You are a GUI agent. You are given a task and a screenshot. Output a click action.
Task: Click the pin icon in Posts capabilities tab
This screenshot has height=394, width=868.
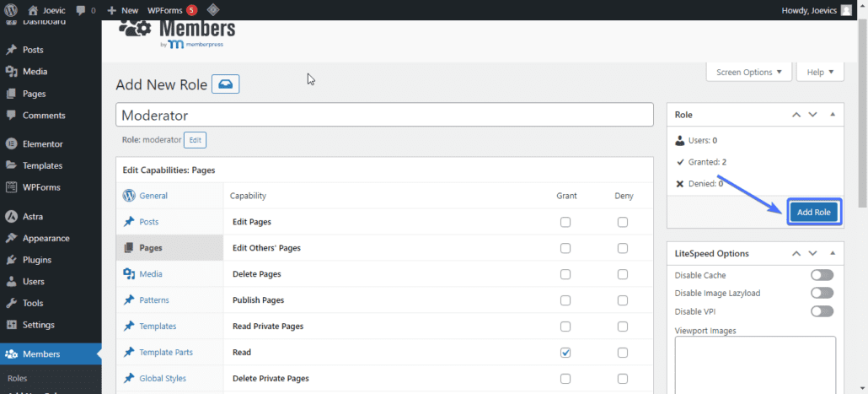129,222
